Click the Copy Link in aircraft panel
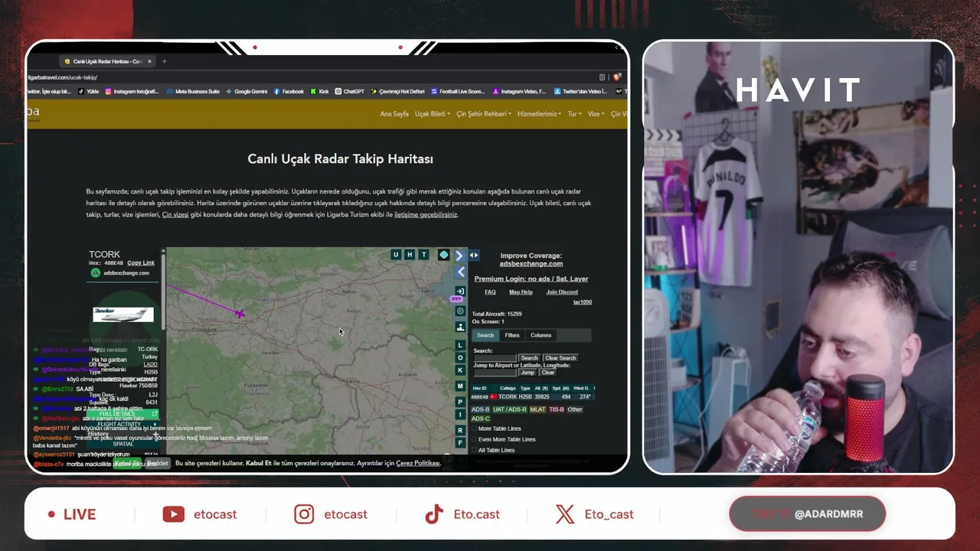The height and width of the screenshot is (551, 980). coord(141,263)
